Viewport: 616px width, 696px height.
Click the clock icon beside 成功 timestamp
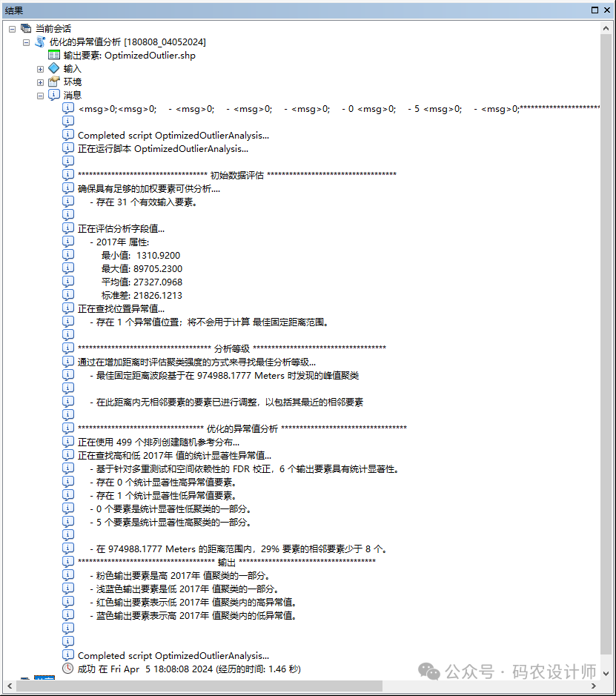click(69, 669)
